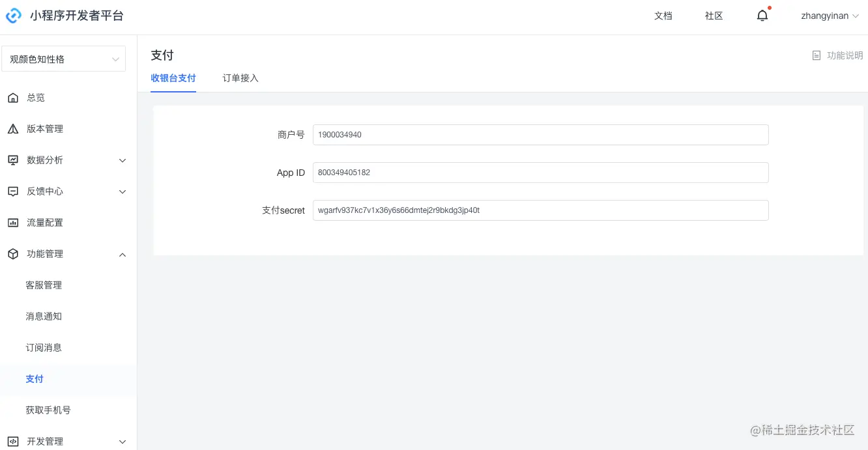Click the 支付 page heading

coord(162,55)
